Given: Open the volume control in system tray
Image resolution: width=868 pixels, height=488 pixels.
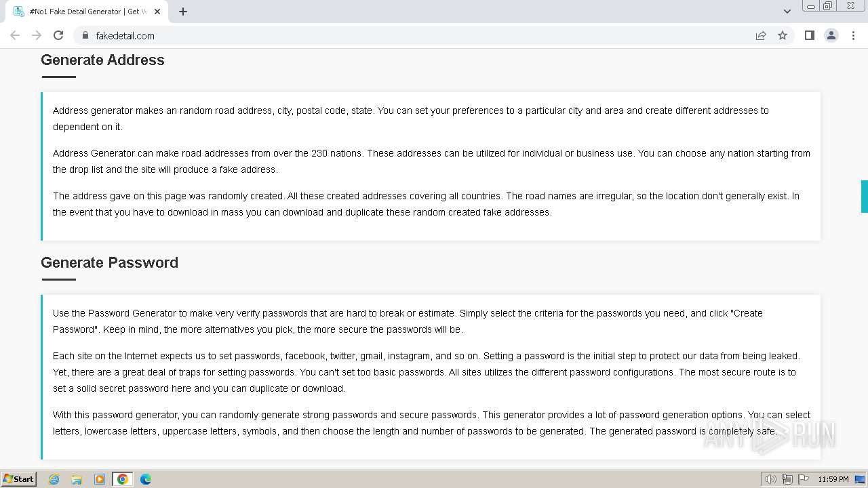Looking at the screenshot, I should pyautogui.click(x=770, y=479).
